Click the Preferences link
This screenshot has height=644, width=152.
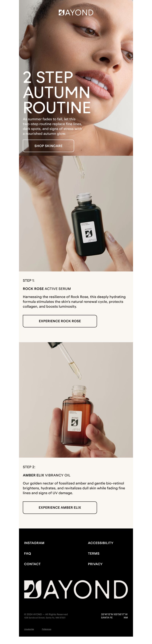pos(47,629)
